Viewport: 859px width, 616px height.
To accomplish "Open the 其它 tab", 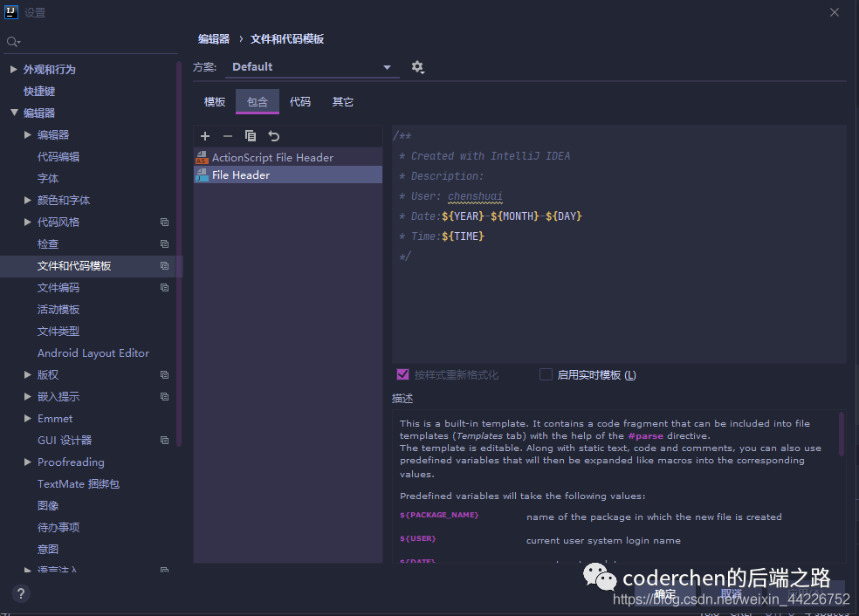I will pyautogui.click(x=343, y=102).
